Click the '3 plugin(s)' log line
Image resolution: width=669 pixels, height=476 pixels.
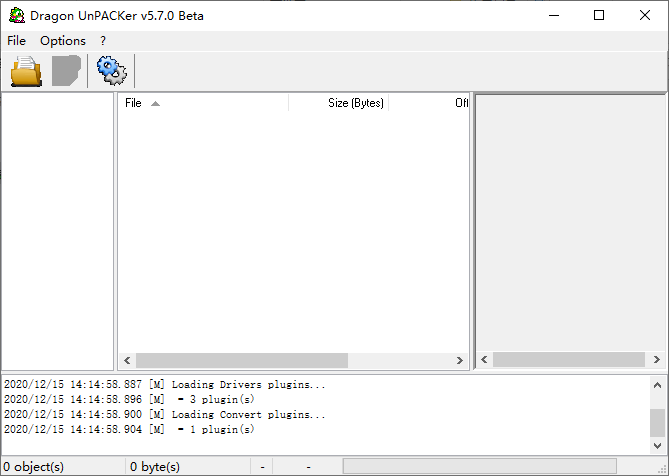click(129, 400)
